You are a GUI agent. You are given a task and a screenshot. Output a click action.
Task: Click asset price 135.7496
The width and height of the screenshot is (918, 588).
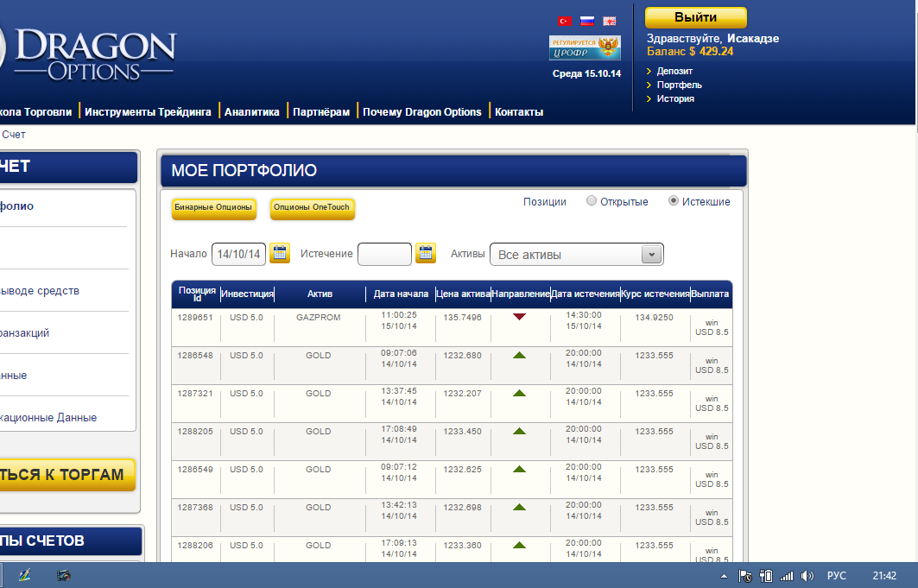(463, 317)
